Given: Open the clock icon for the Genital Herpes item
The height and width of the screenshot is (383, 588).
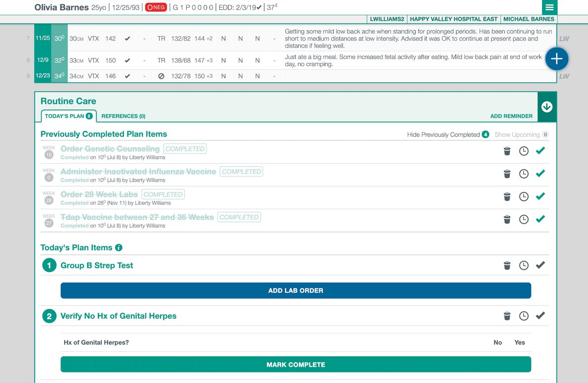Looking at the screenshot, I should click(524, 316).
